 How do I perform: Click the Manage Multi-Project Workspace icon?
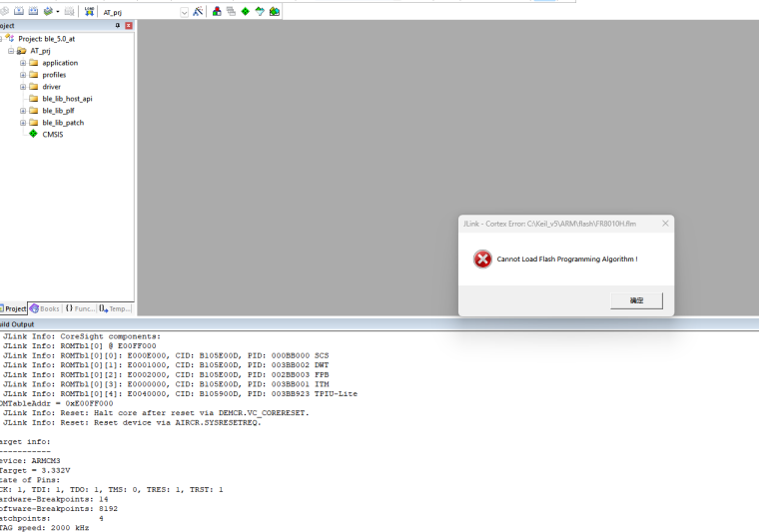(x=231, y=11)
